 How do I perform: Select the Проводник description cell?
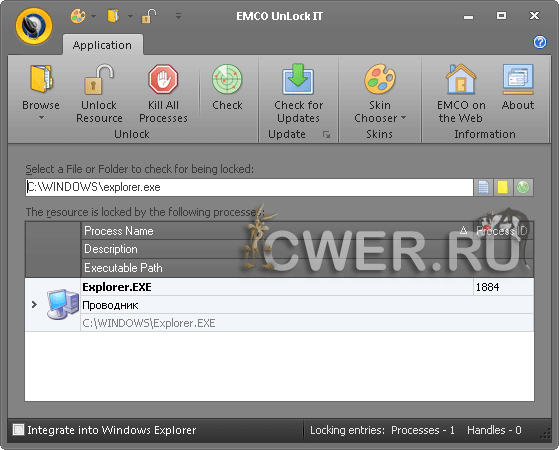coord(307,305)
